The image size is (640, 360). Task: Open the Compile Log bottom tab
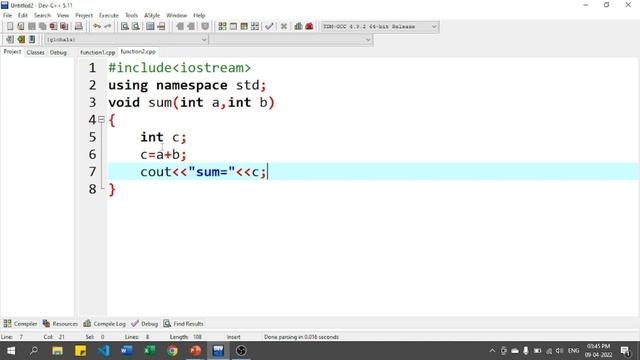[x=104, y=324]
